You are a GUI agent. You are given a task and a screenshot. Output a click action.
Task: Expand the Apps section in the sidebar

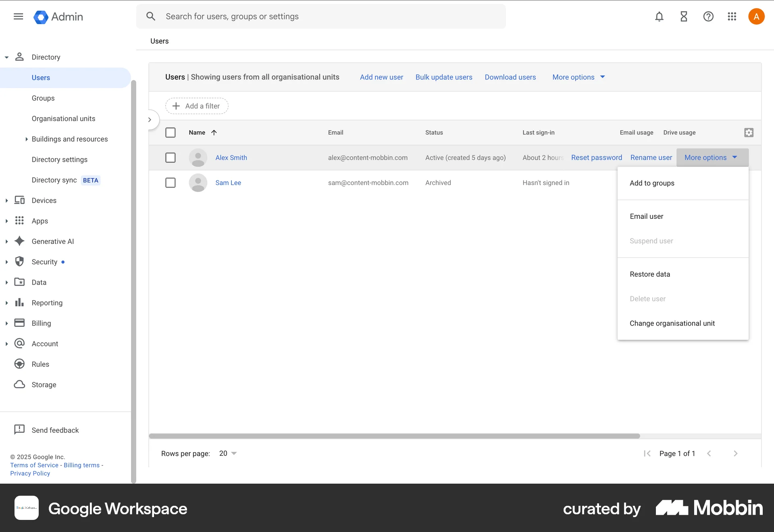pyautogui.click(x=6, y=221)
